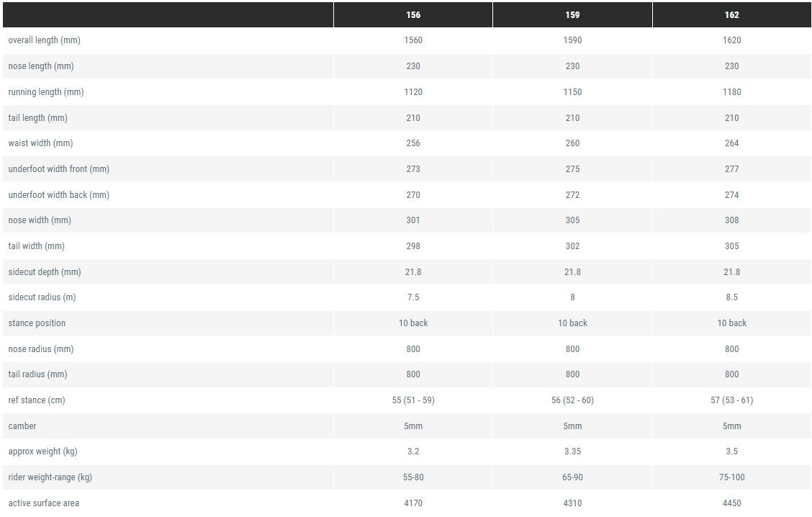Click the 159 size column header
Viewport: 812px width, 517px height.
point(572,15)
